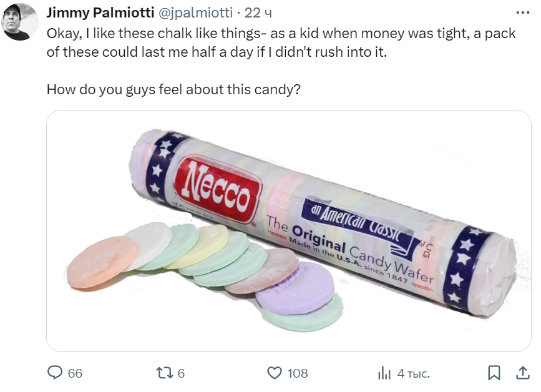The height and width of the screenshot is (392, 541).
Task: Like the tweet with the heart icon
Action: (x=275, y=373)
